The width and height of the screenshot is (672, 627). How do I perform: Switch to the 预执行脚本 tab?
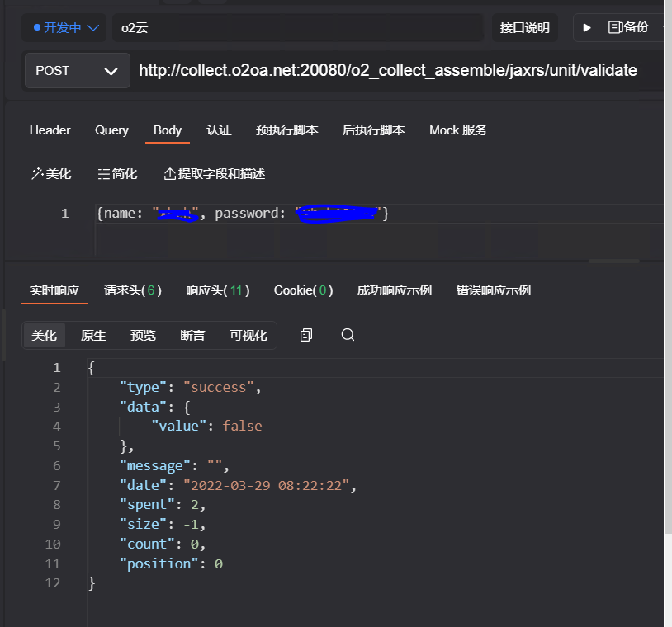coord(287,130)
